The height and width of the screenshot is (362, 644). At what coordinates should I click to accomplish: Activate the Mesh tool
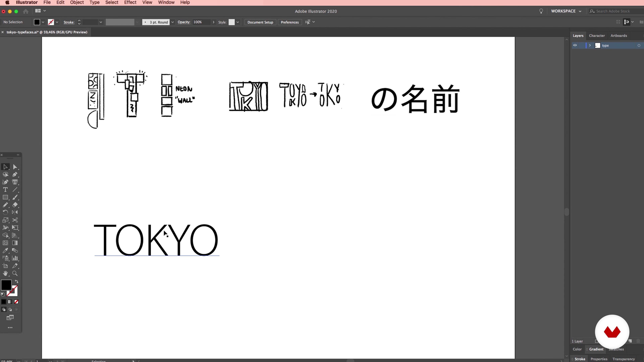[x=5, y=243]
